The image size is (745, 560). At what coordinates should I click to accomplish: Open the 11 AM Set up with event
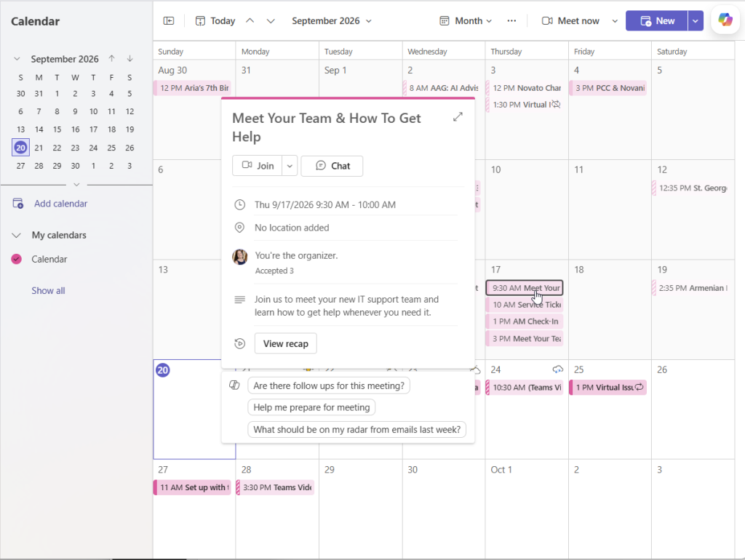click(x=192, y=487)
